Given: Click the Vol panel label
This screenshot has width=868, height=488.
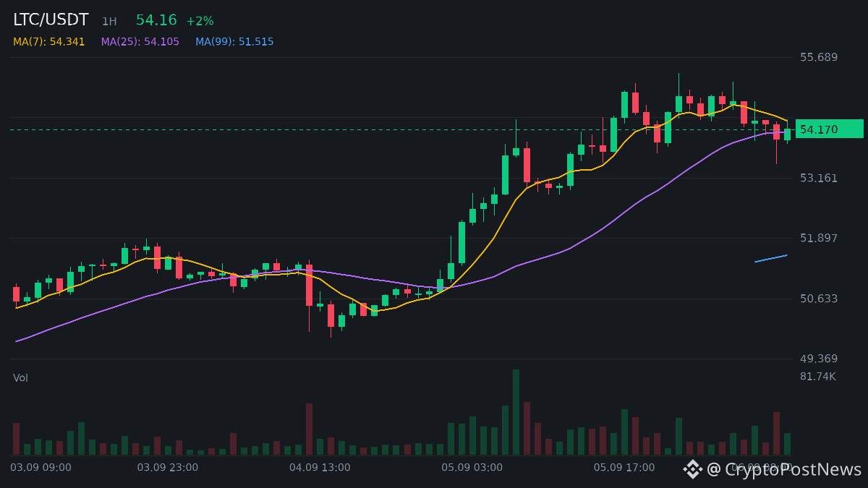Looking at the screenshot, I should (20, 378).
